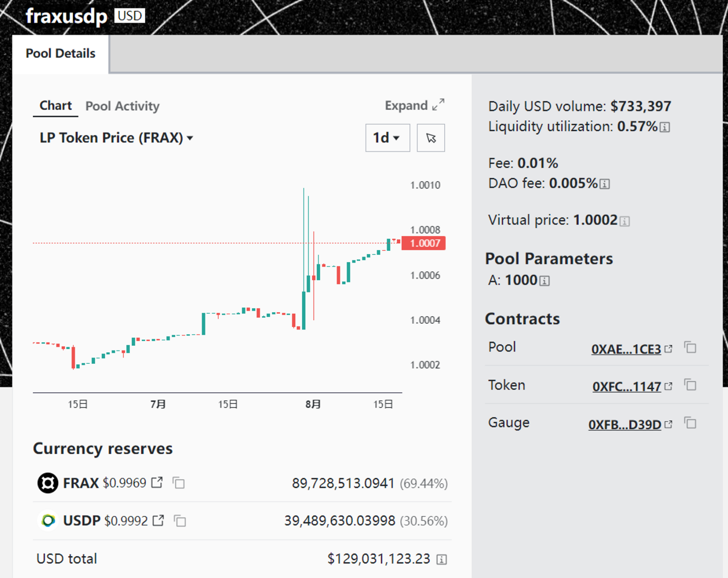Viewport: 728px width, 578px height.
Task: Show Liquidity utilization info tooltip
Action: coord(665,127)
